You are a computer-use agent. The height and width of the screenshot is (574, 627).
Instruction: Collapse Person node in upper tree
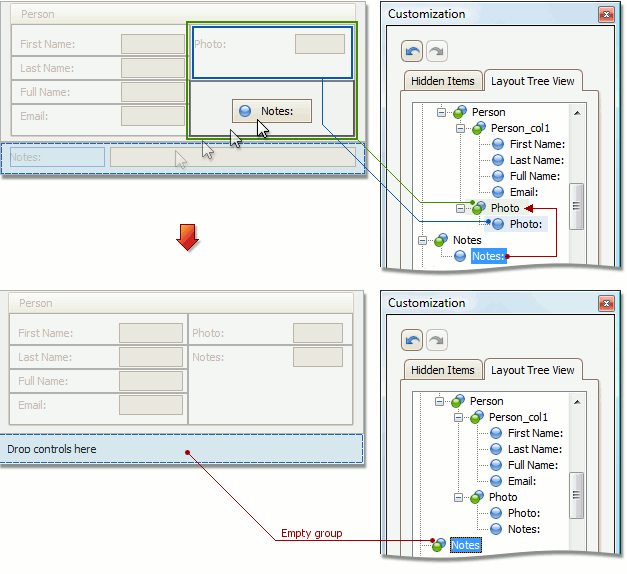441,112
